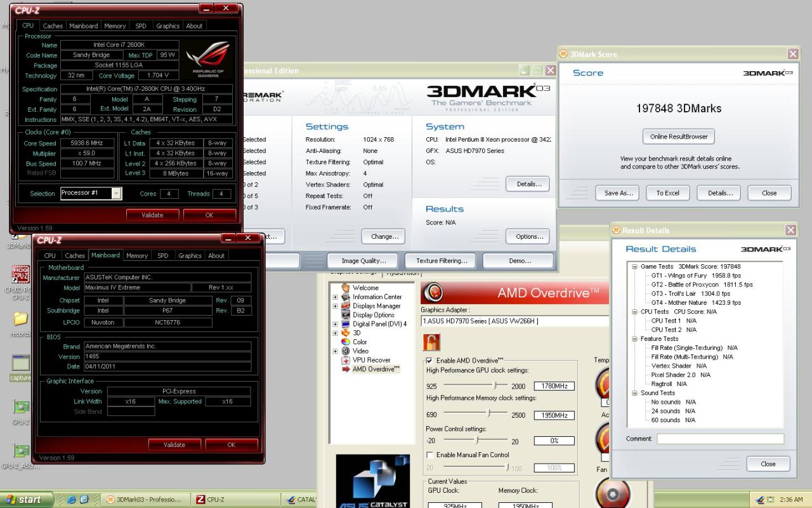Click the Welcome hand icon in Catalyst tree
This screenshot has height=508, width=812.
(x=346, y=288)
